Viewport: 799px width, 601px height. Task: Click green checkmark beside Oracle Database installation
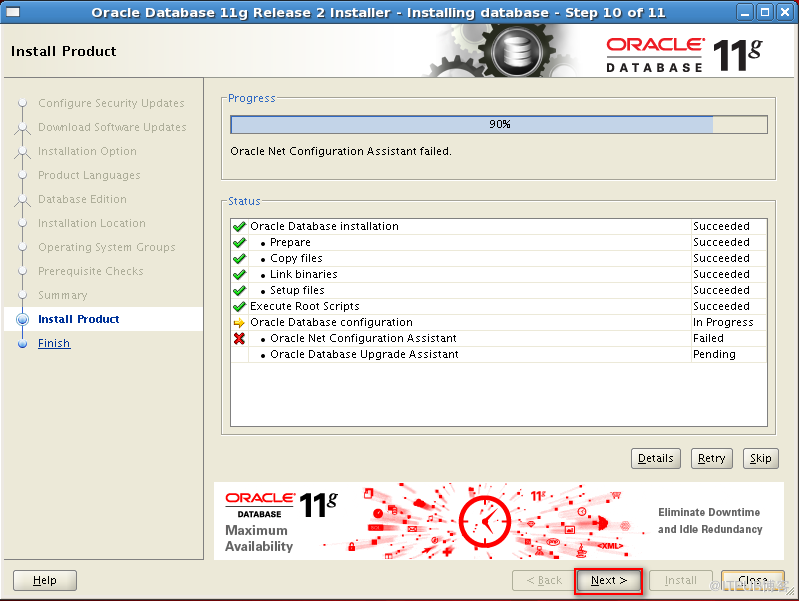pos(239,226)
